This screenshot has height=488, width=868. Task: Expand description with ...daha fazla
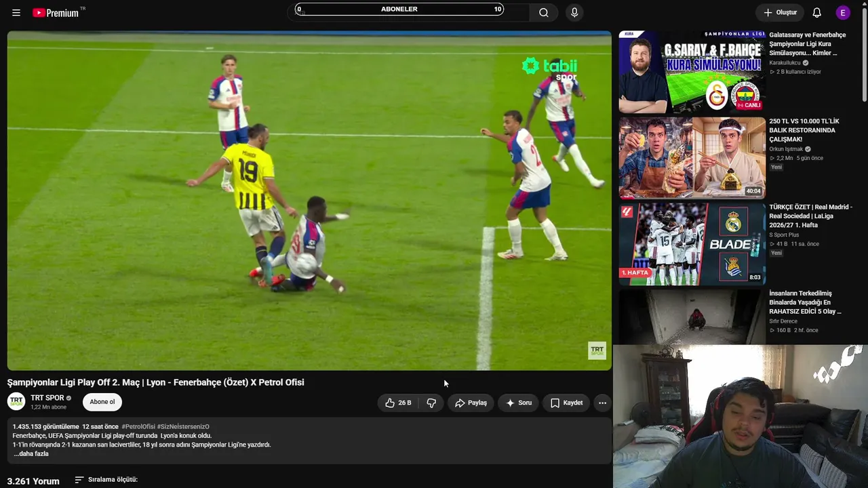31,454
